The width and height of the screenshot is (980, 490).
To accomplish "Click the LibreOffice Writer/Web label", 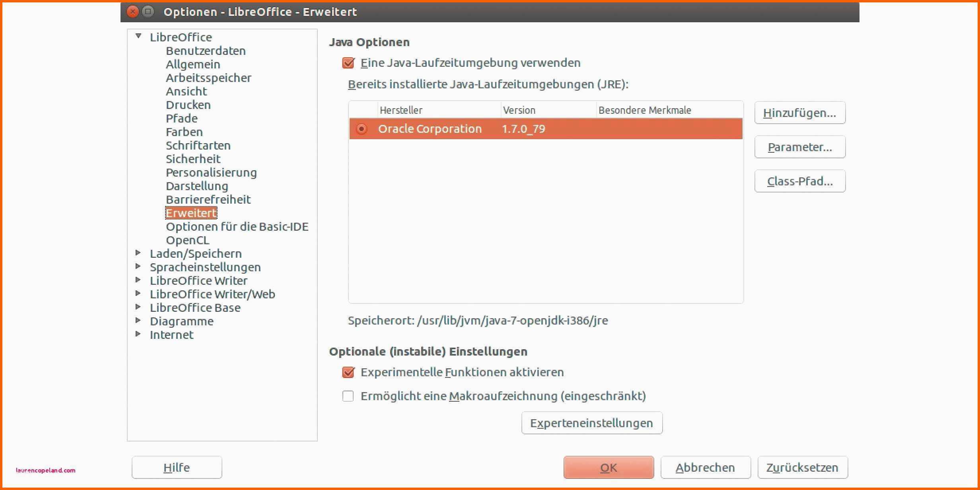I will click(212, 294).
